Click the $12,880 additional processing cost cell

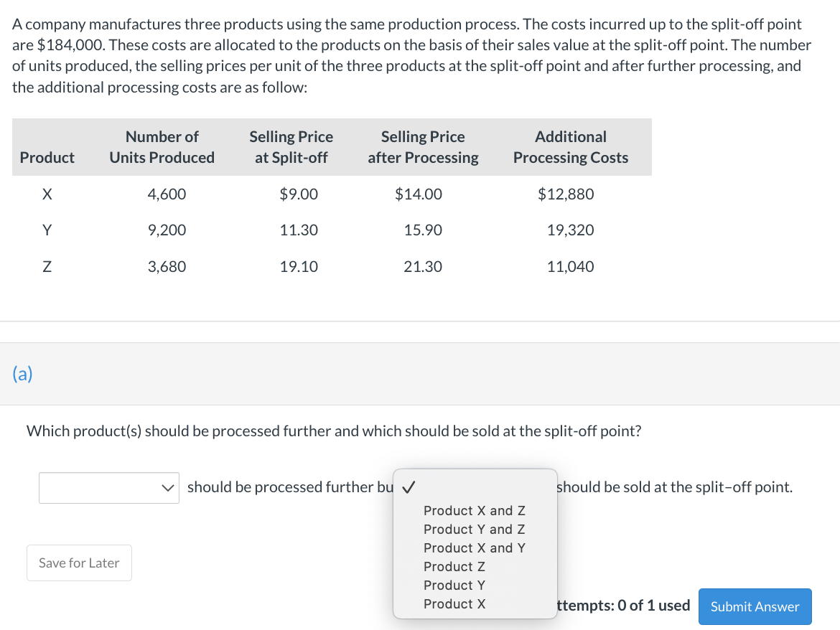pyautogui.click(x=566, y=194)
